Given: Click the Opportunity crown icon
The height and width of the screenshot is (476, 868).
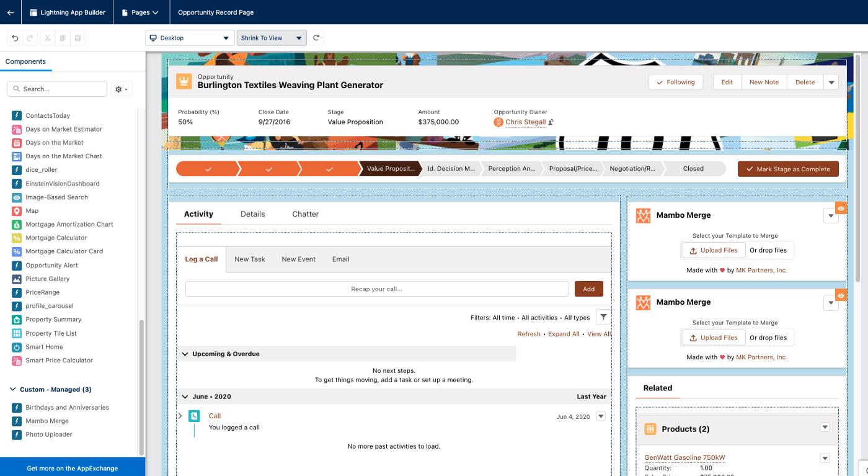Looking at the screenshot, I should 184,81.
